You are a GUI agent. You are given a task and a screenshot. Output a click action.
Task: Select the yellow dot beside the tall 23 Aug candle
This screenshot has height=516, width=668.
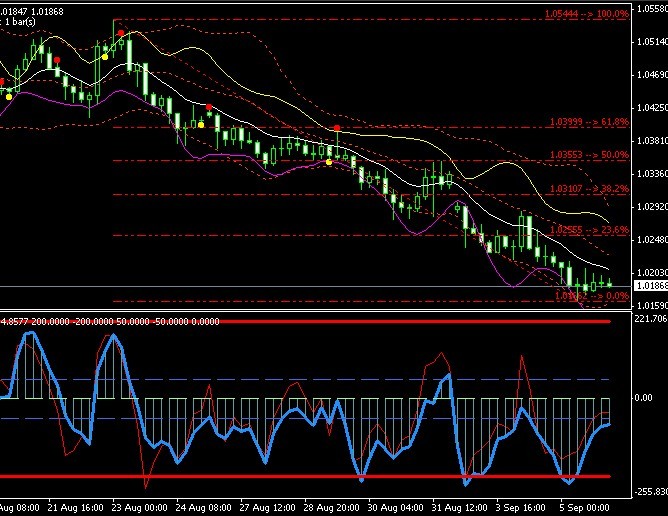[105, 57]
